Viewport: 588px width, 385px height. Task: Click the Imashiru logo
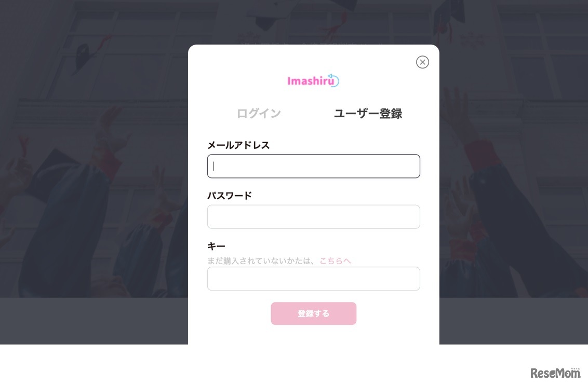point(313,80)
